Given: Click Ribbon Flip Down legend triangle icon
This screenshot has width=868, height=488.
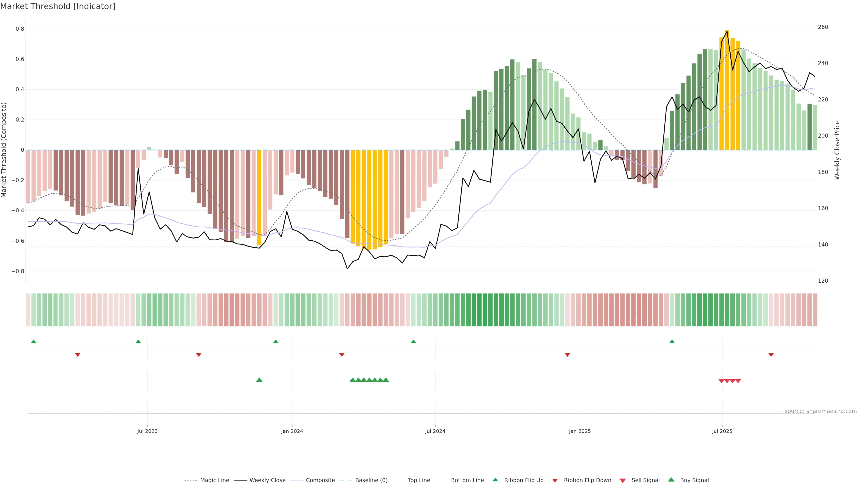Looking at the screenshot, I should pyautogui.click(x=555, y=481).
